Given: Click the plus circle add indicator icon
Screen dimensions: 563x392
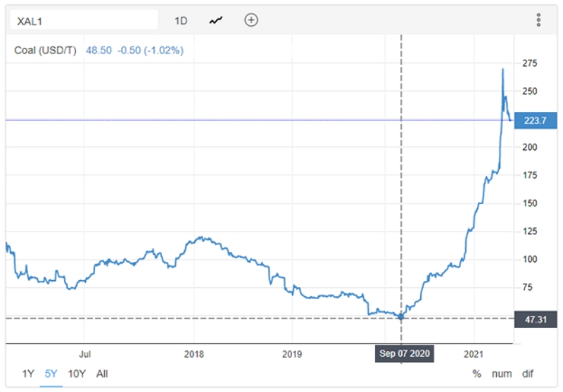Looking at the screenshot, I should pos(251,20).
